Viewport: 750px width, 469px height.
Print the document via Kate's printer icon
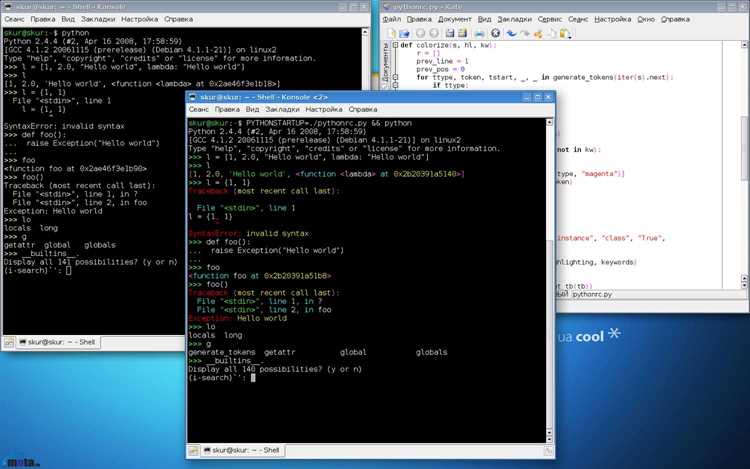pyautogui.click(x=479, y=33)
